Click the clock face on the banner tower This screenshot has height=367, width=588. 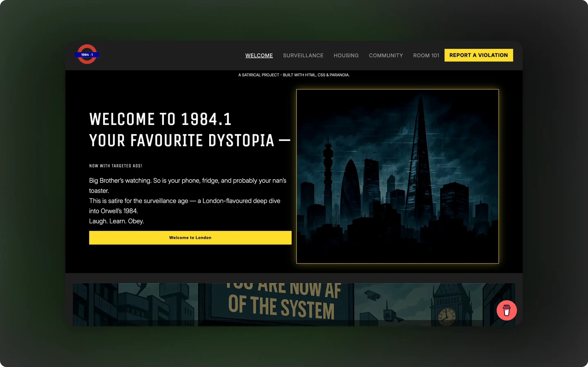447,316
